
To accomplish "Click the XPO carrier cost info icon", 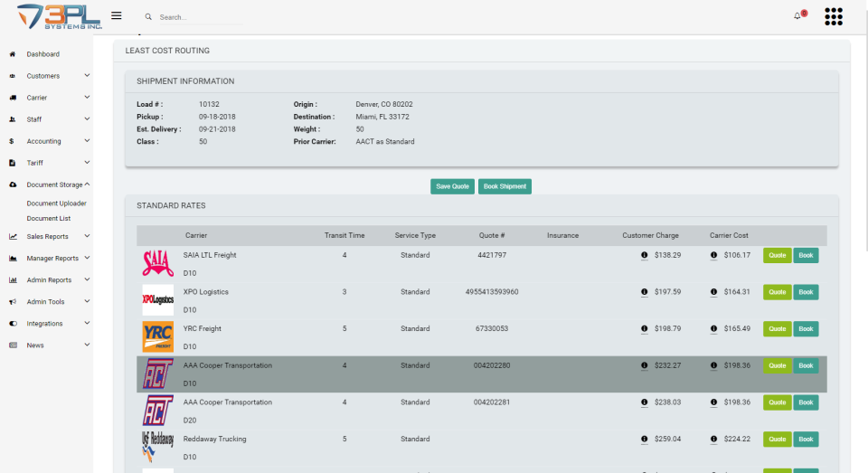I will [x=713, y=292].
